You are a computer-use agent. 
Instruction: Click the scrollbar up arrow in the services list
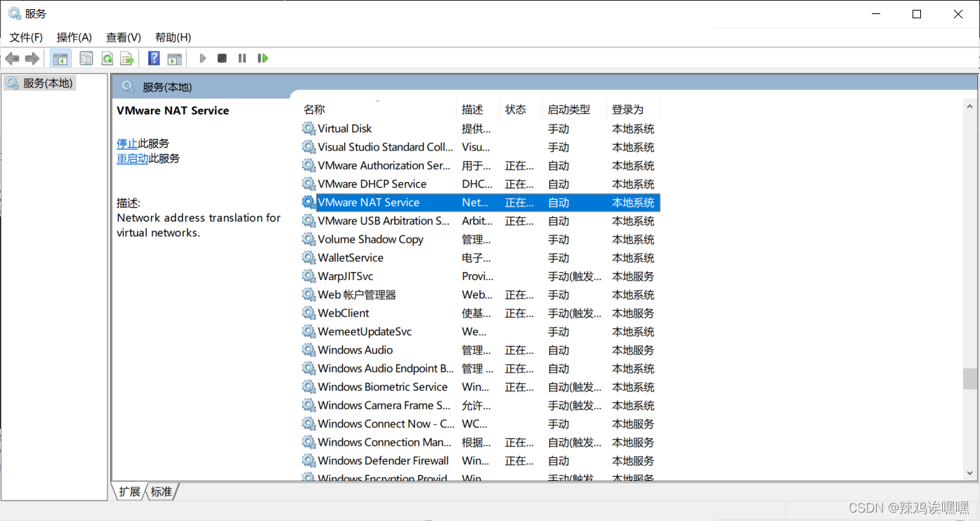970,105
